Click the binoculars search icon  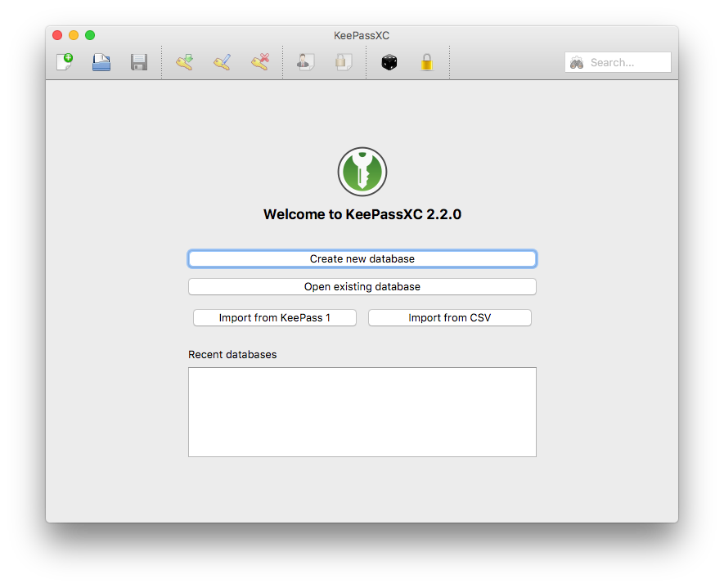point(577,62)
